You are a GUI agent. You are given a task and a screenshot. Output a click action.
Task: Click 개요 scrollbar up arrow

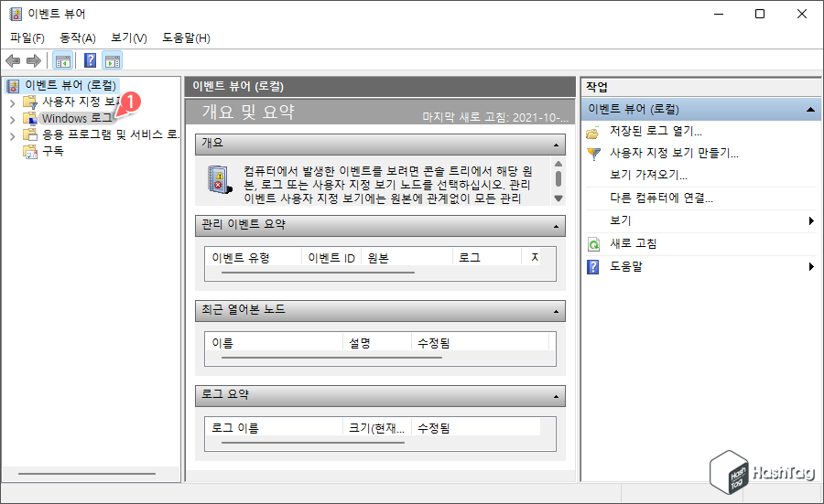click(558, 164)
